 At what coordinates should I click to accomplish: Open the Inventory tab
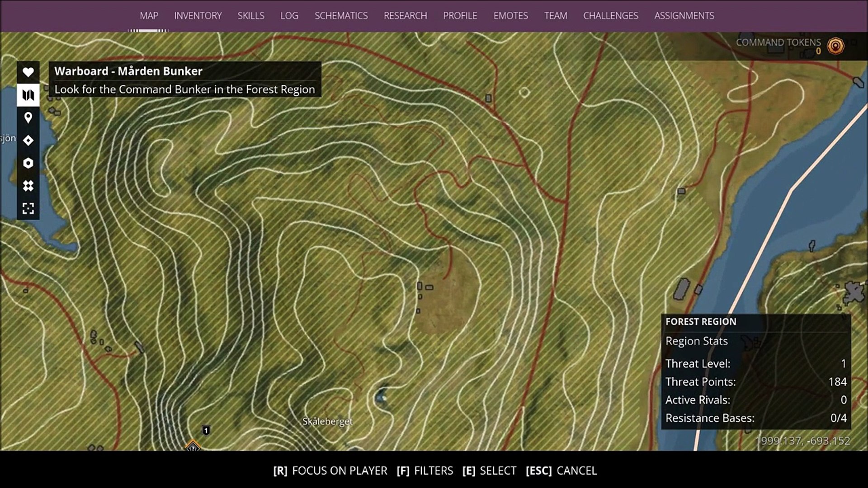[198, 16]
